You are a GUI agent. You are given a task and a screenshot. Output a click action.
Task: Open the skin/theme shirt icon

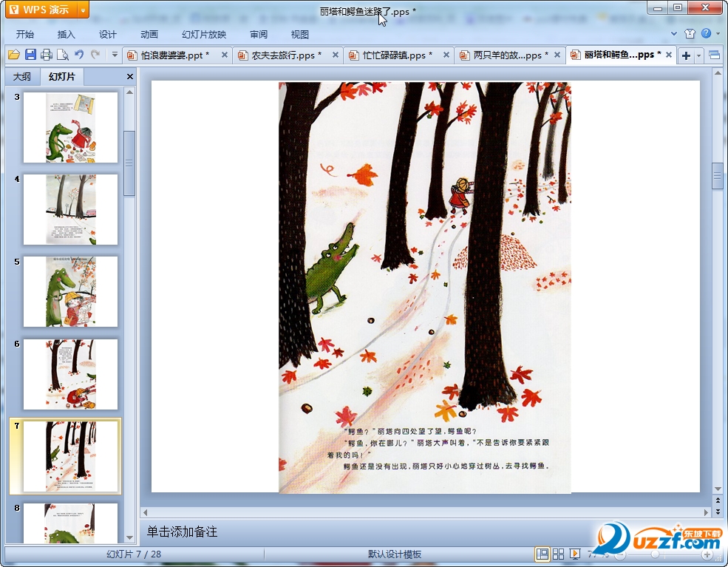(x=690, y=33)
